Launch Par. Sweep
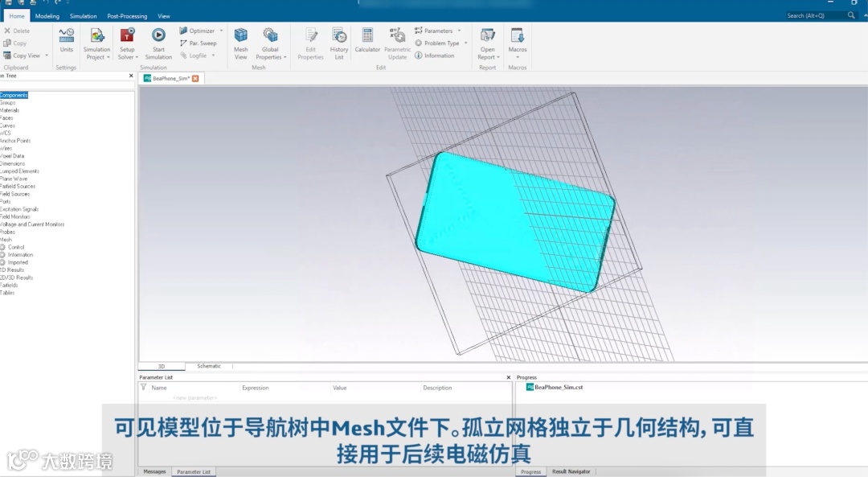Screen dimensions: 868x477 pos(199,43)
